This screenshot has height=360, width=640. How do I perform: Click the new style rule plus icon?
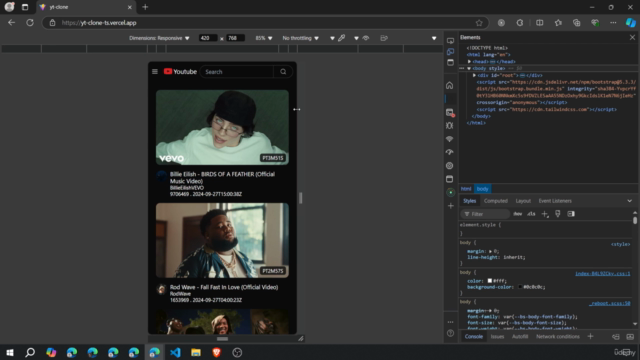tap(545, 214)
